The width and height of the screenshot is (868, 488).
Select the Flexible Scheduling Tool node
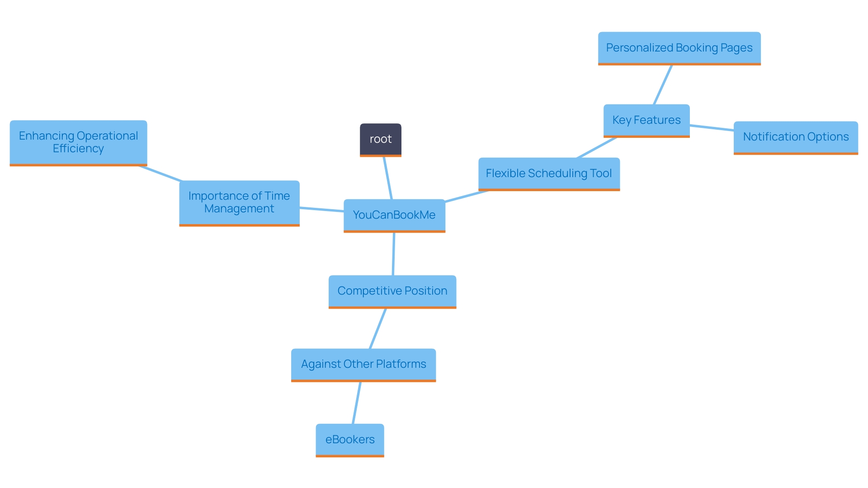(551, 173)
